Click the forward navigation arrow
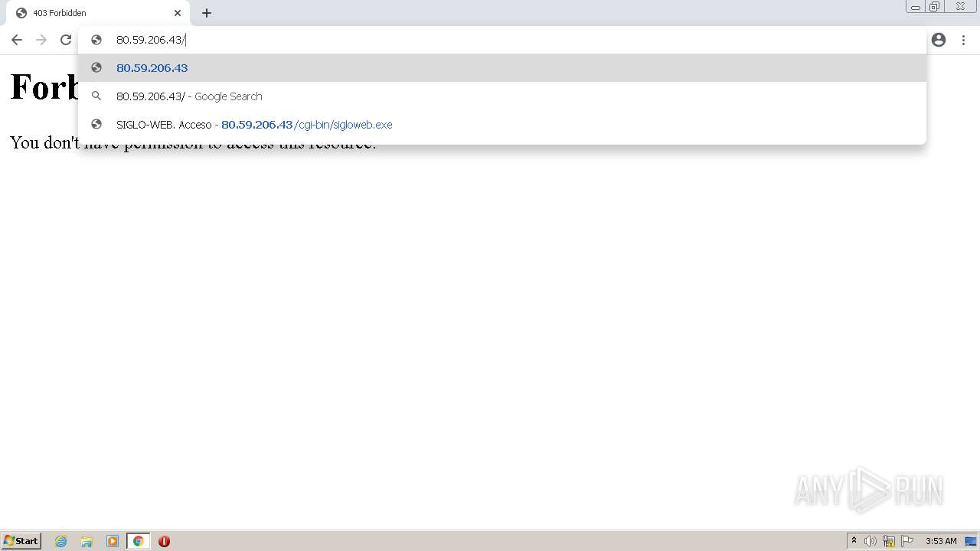The height and width of the screenshot is (551, 980). click(x=41, y=40)
